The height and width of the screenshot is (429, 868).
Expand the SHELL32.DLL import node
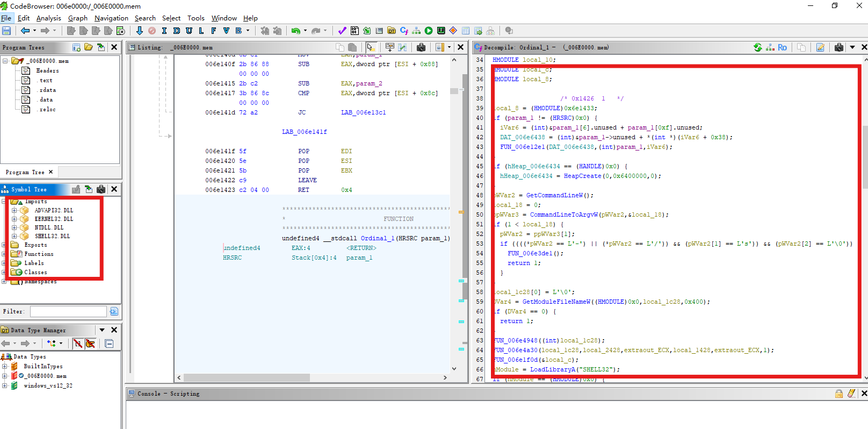(x=14, y=236)
